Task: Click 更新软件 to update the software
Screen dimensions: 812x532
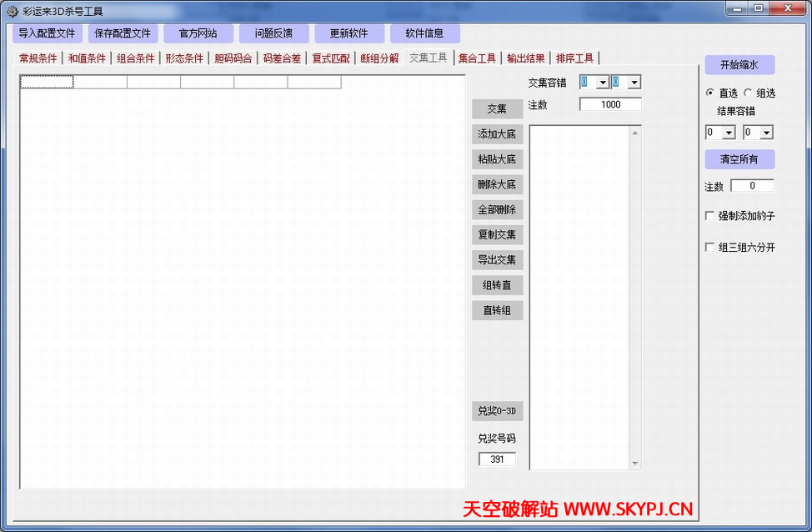Action: (348, 33)
